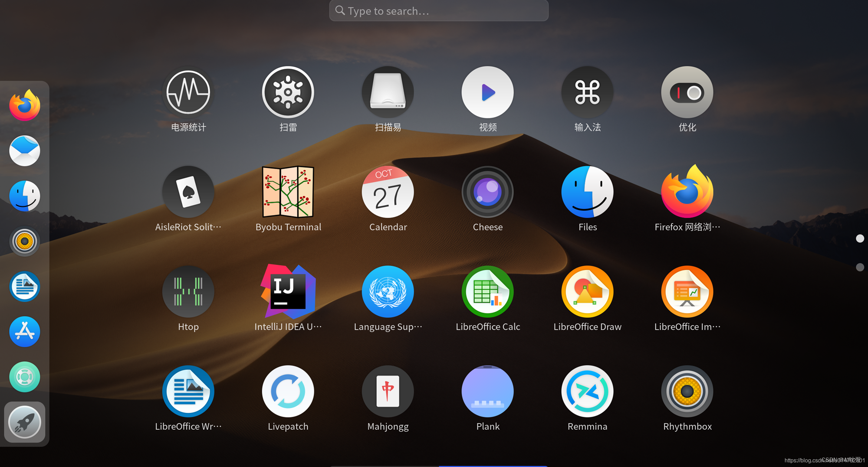Click the rocket launcher icon in the dock
868x467 pixels.
[25, 422]
